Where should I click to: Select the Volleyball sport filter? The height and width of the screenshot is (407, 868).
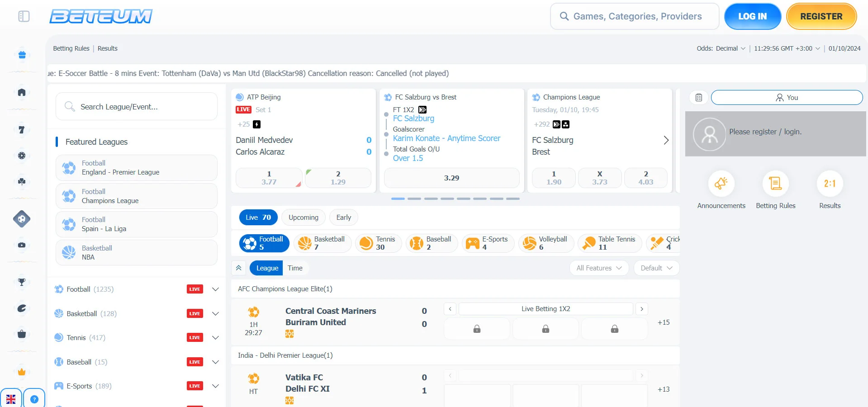click(546, 243)
